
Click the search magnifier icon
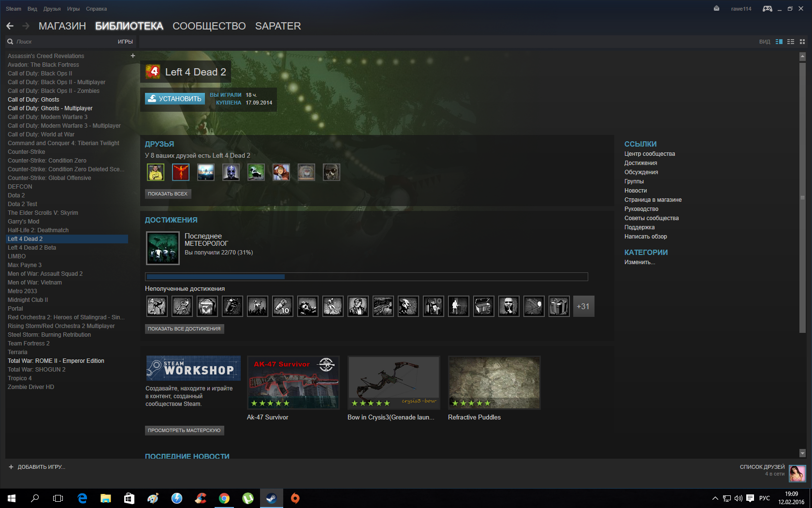point(10,42)
